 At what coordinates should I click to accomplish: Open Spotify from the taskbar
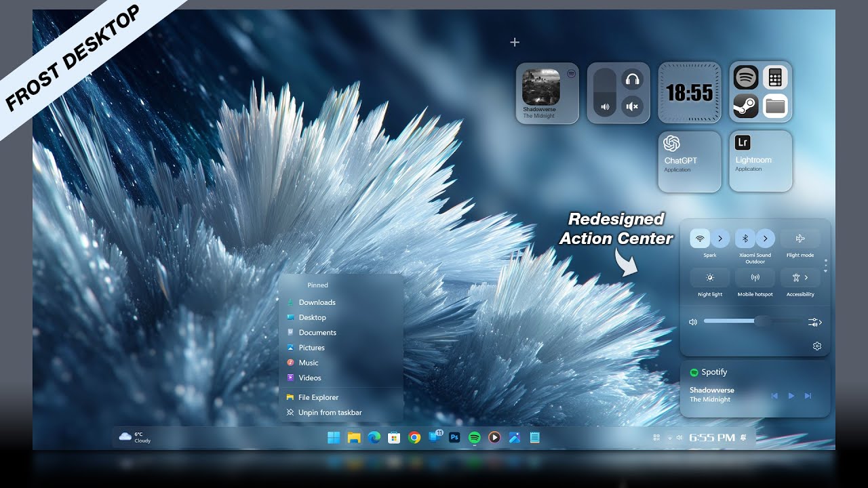[x=475, y=438]
